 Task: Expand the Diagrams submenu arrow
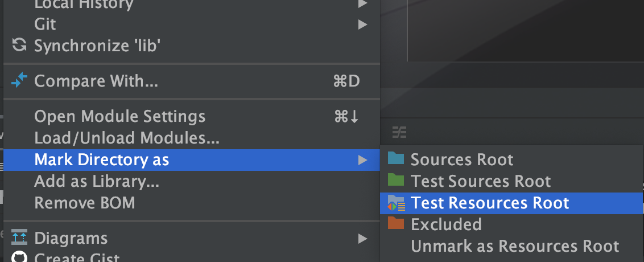pyautogui.click(x=362, y=238)
